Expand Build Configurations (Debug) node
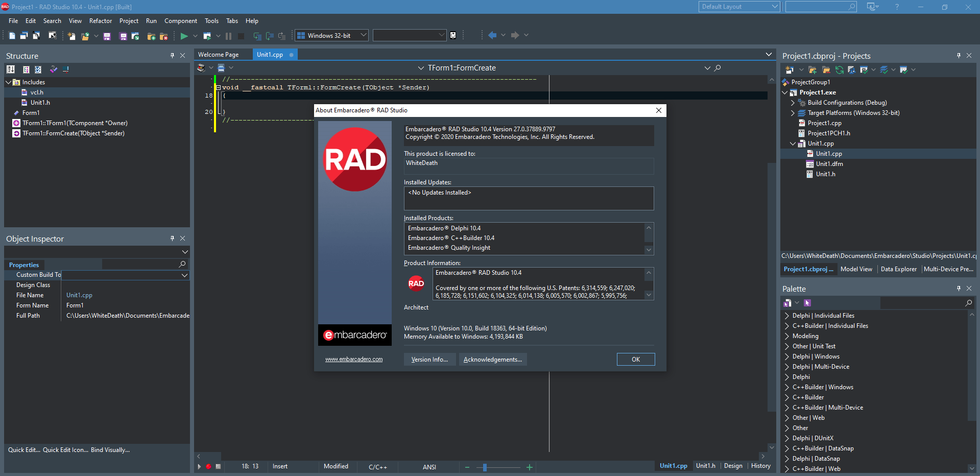The width and height of the screenshot is (980, 476). click(793, 103)
